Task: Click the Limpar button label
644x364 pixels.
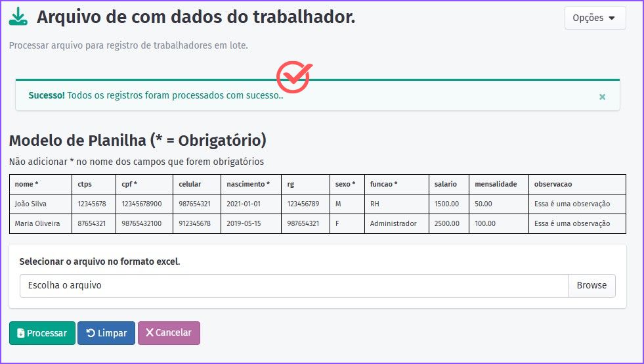Action: coord(112,333)
